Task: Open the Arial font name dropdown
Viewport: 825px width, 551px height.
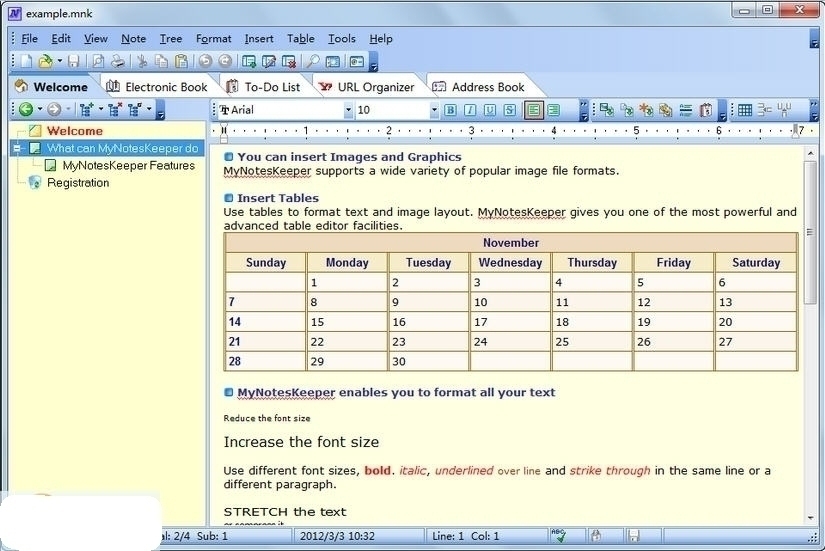Action: coord(348,110)
